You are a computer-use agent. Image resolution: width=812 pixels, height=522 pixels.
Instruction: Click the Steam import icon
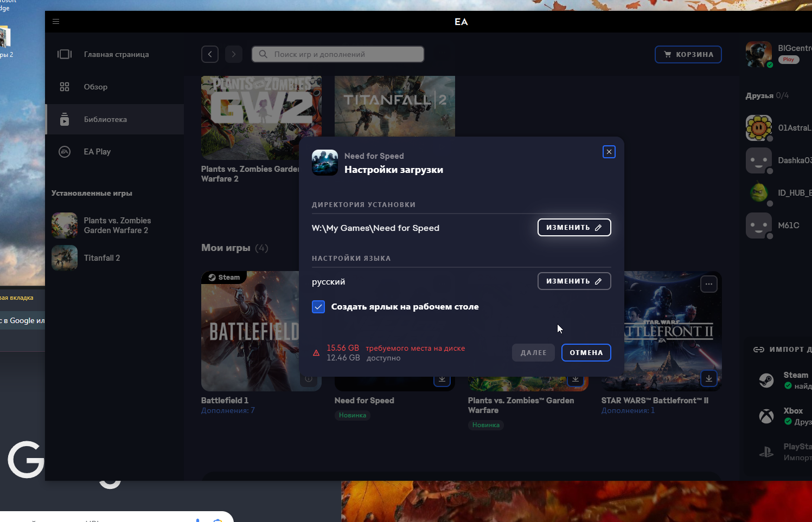pyautogui.click(x=766, y=381)
